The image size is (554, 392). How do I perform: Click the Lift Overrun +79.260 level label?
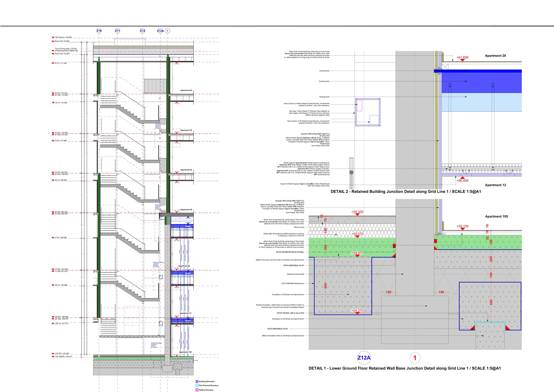point(63,37)
